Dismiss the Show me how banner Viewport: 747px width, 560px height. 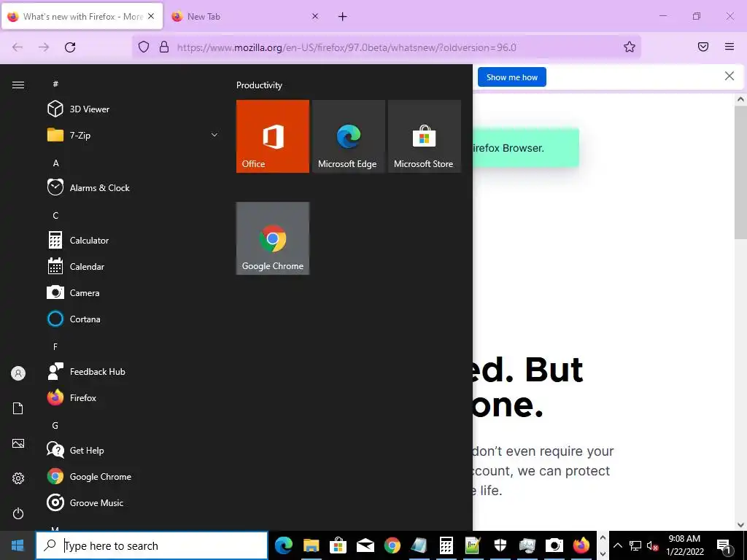coord(729,76)
